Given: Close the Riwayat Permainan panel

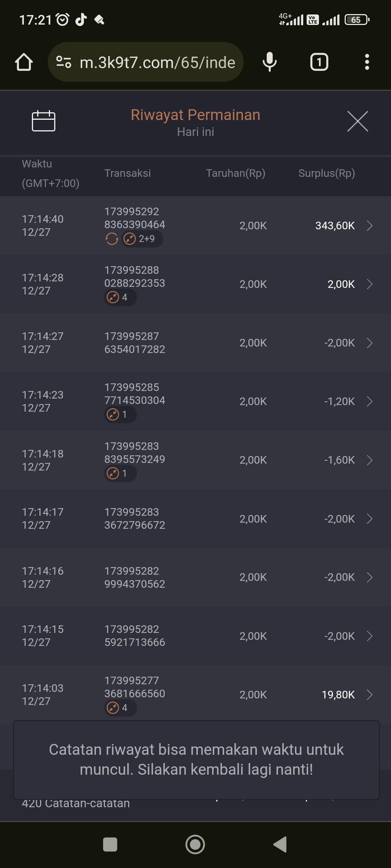Looking at the screenshot, I should tap(357, 122).
